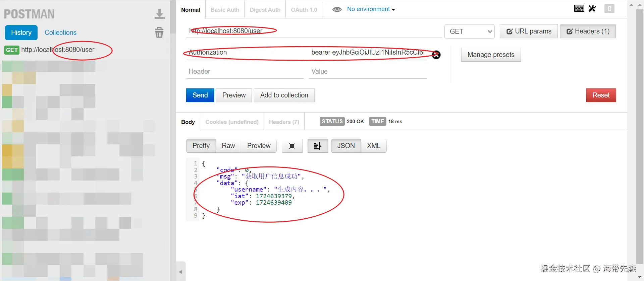
Task: Click the download/import icon in the sidebar
Action: tap(159, 14)
